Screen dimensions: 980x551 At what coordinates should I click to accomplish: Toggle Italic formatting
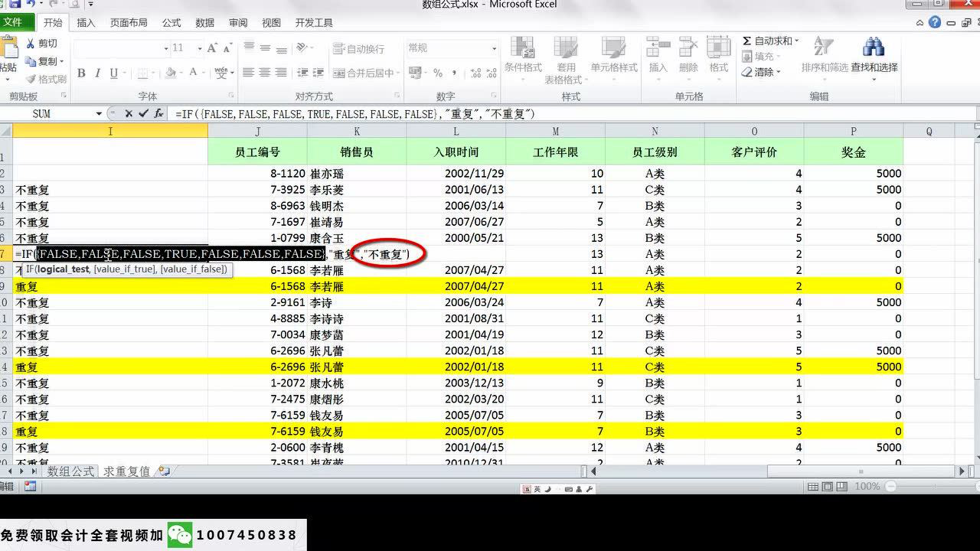point(97,73)
